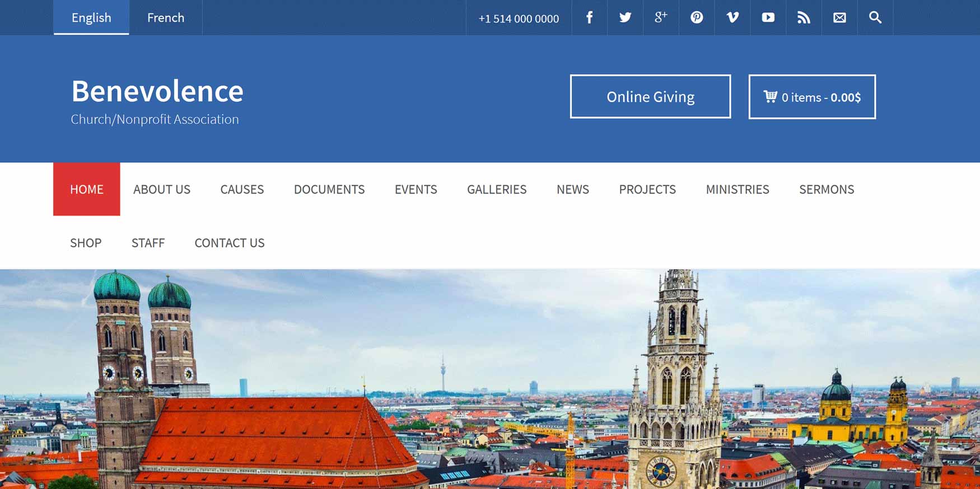Open the Vimeo icon link
This screenshot has height=489, width=980.
coord(732,17)
